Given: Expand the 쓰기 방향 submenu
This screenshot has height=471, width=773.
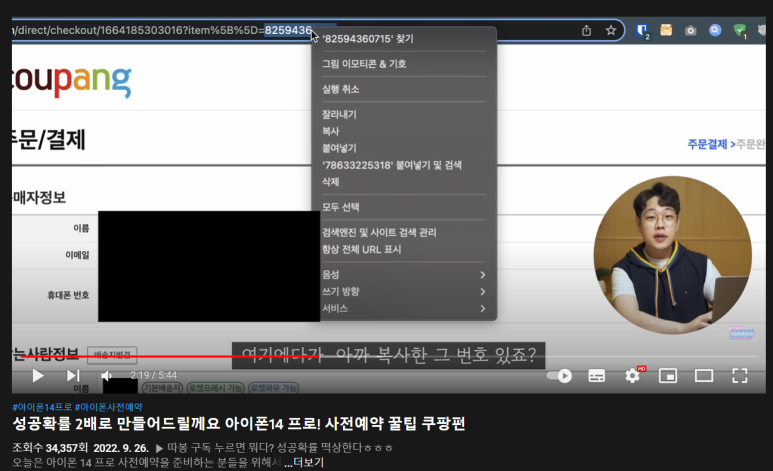Looking at the screenshot, I should 404,291.
